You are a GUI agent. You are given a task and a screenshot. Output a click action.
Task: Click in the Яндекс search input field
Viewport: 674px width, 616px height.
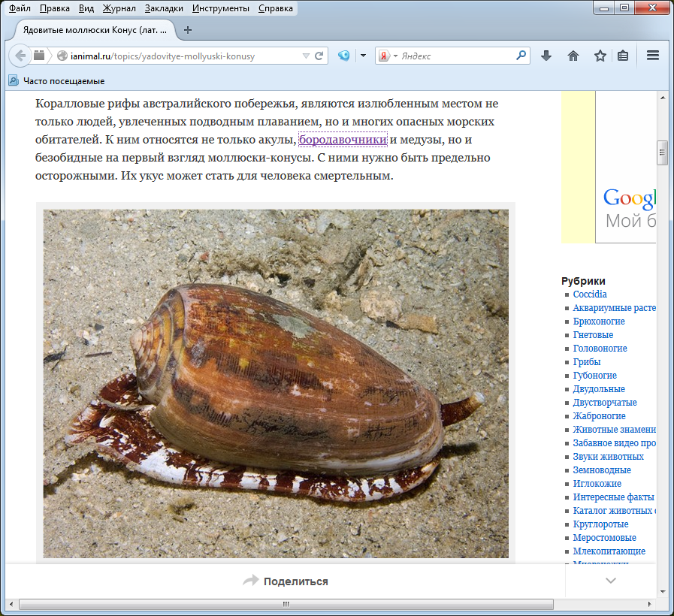coord(455,56)
